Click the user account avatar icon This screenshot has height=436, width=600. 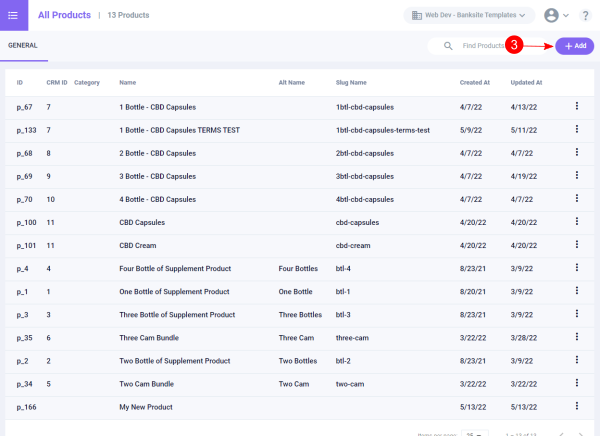[551, 15]
